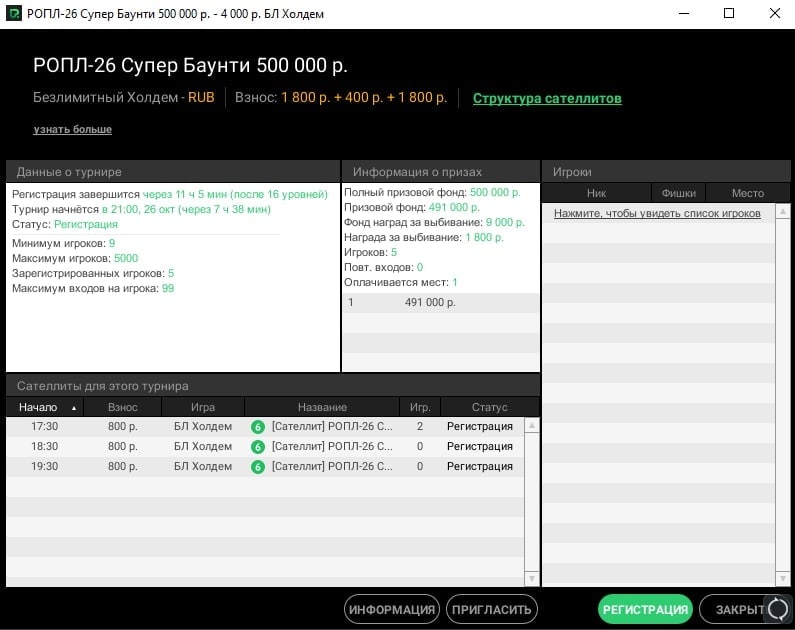The image size is (795, 630).
Task: Sort satellites by Статус column header
Action: [x=490, y=407]
